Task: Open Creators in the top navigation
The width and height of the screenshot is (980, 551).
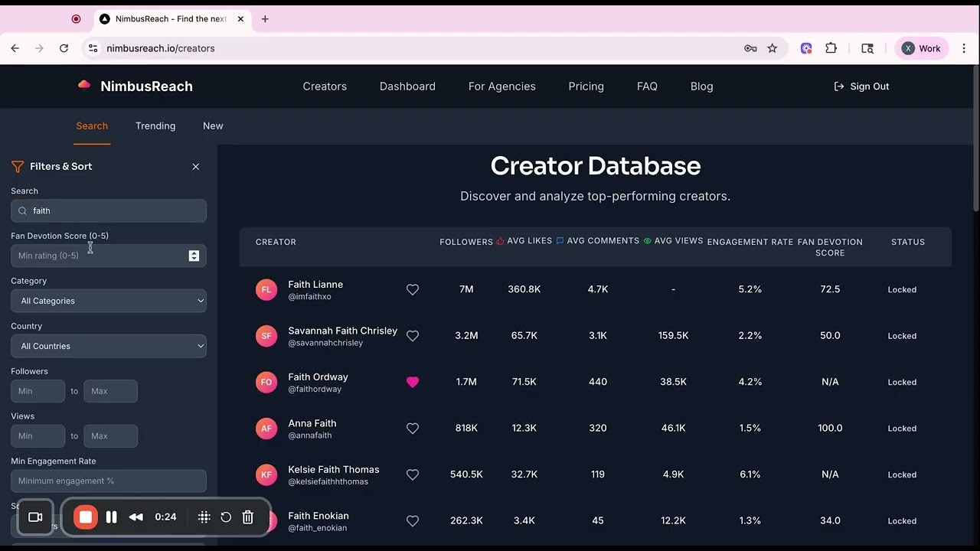Action: pyautogui.click(x=325, y=86)
